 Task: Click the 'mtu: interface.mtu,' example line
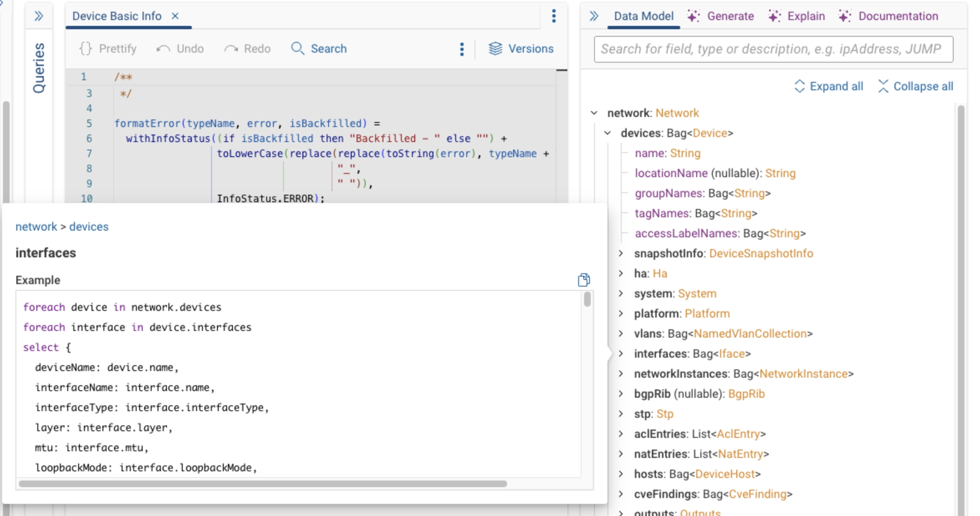[x=92, y=447]
